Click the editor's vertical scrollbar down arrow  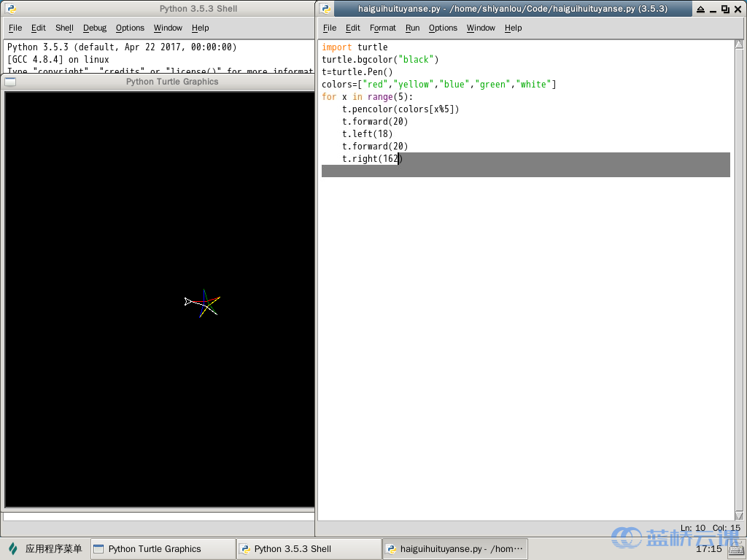(x=739, y=516)
